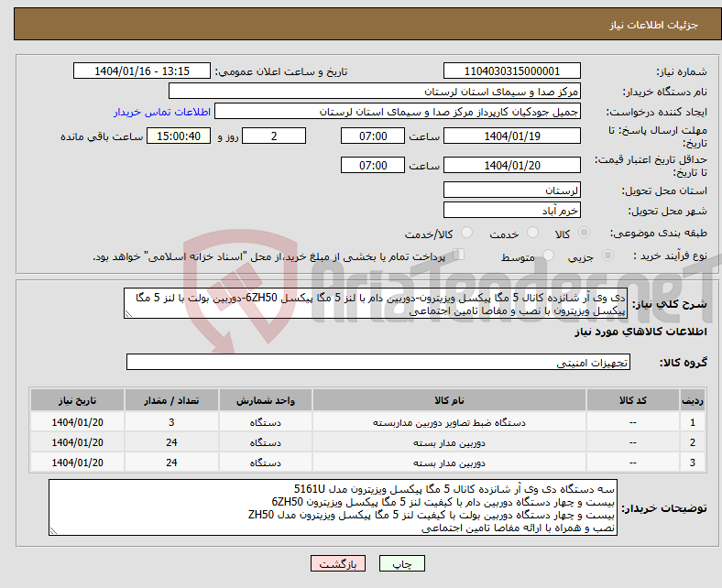
Task: Click unit دستگاه in row 2
Action: click(266, 442)
